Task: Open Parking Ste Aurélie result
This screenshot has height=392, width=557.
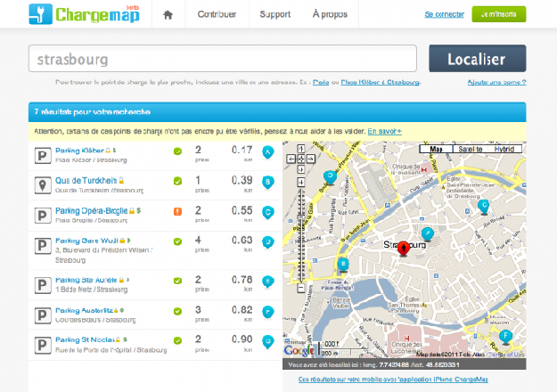Action: (86, 280)
